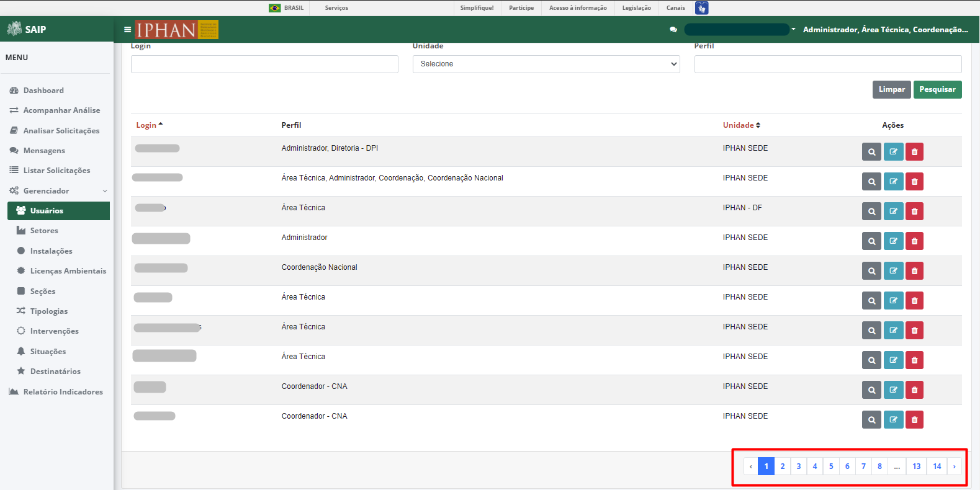
Task: Sort table by Login column
Action: [x=150, y=125]
